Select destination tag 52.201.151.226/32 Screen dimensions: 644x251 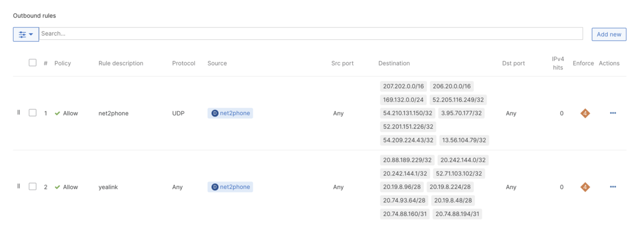click(408, 127)
